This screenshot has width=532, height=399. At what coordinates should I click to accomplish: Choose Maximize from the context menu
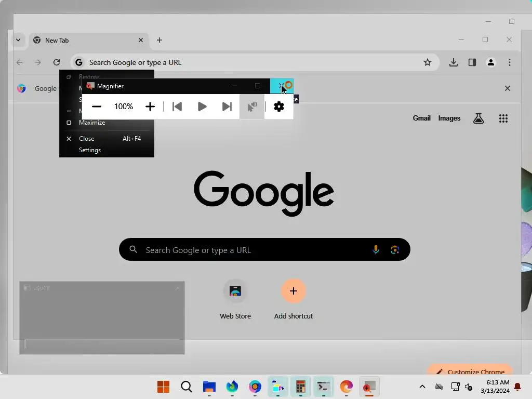(x=107, y=123)
